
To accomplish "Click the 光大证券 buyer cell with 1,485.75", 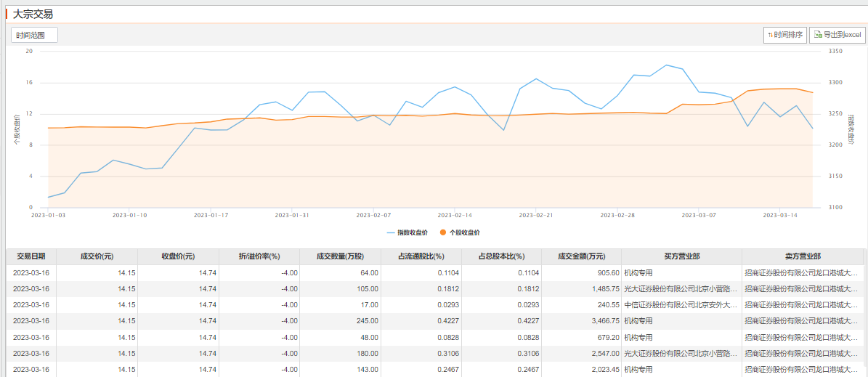I will coord(681,289).
